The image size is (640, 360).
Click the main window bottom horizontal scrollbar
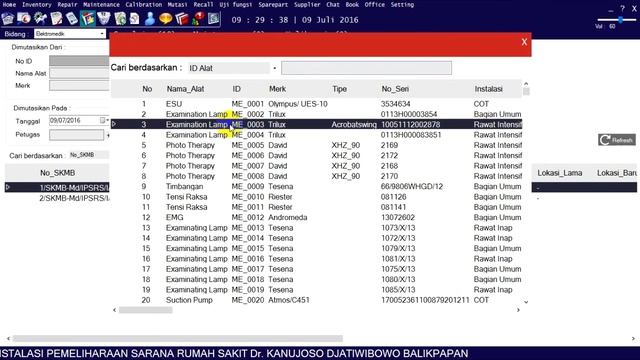[x=178, y=338]
